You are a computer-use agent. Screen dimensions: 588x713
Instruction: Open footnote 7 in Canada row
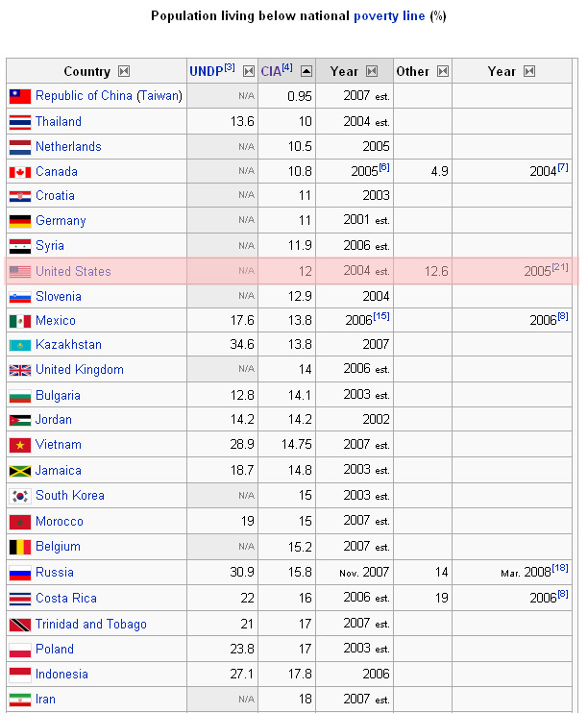[x=563, y=167]
